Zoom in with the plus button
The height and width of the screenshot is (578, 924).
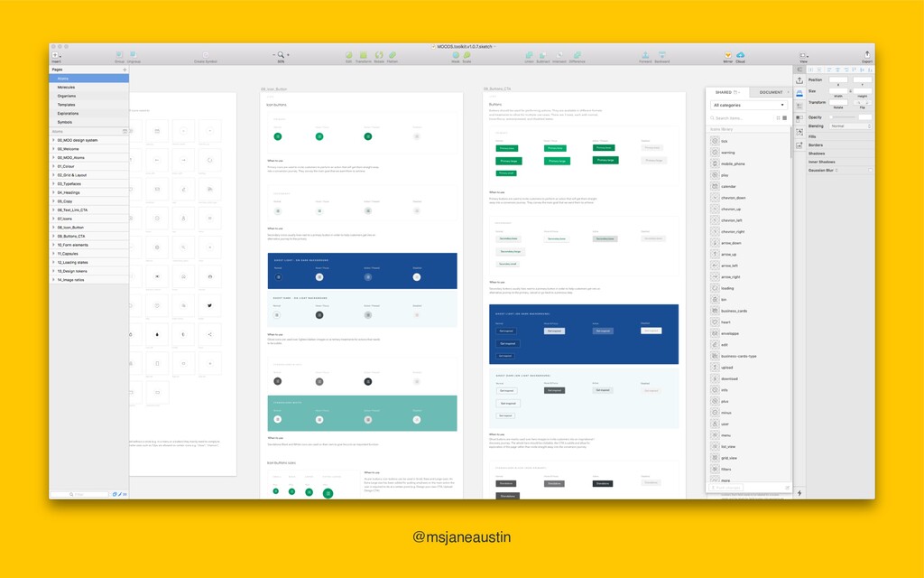coord(288,55)
